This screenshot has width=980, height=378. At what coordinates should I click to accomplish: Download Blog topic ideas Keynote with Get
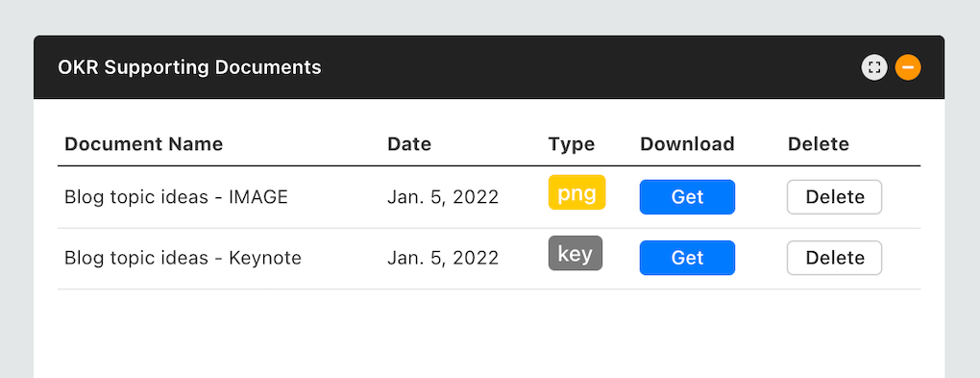[687, 258]
